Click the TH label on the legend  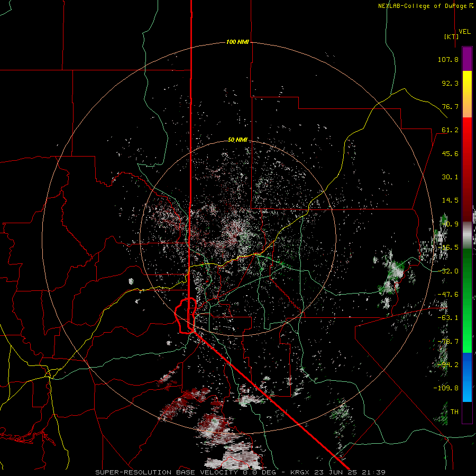pos(454,412)
